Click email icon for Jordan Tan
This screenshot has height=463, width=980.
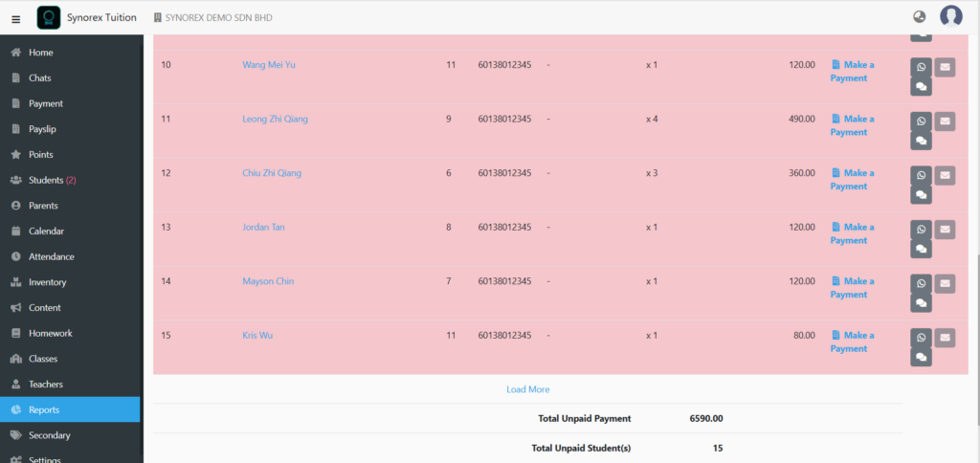click(945, 230)
